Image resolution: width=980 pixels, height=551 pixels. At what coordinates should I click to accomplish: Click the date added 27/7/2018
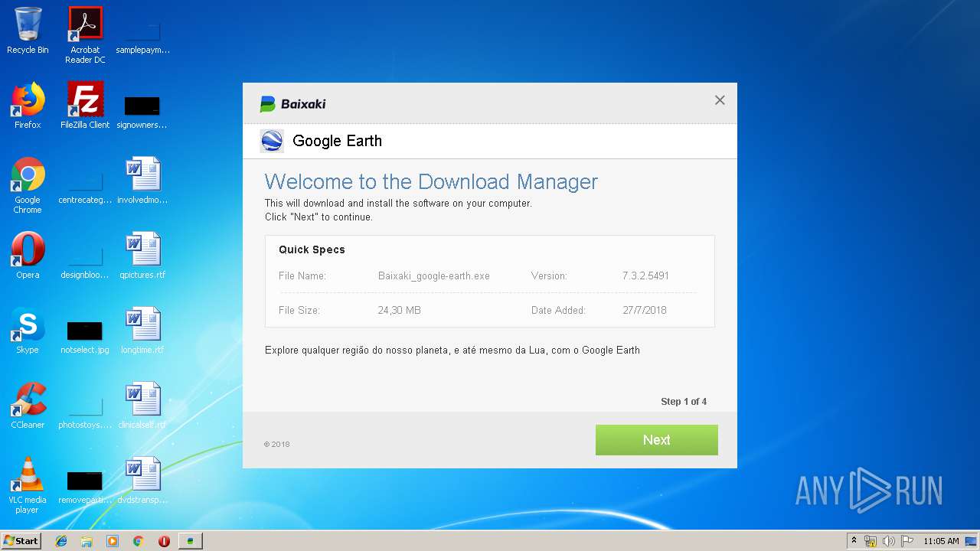[645, 311]
